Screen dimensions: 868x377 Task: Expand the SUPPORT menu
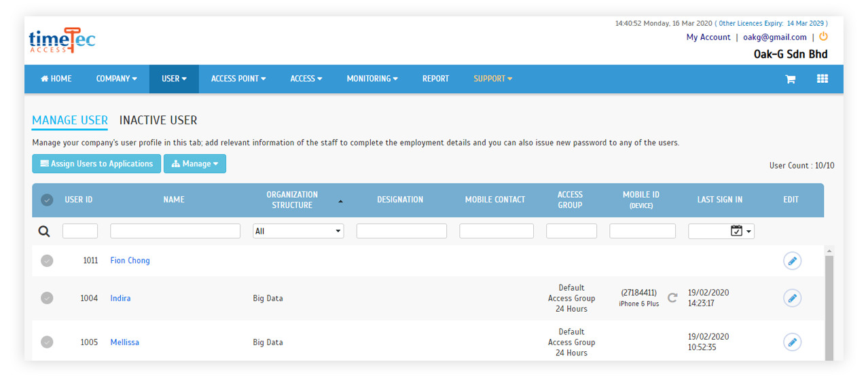pyautogui.click(x=493, y=79)
